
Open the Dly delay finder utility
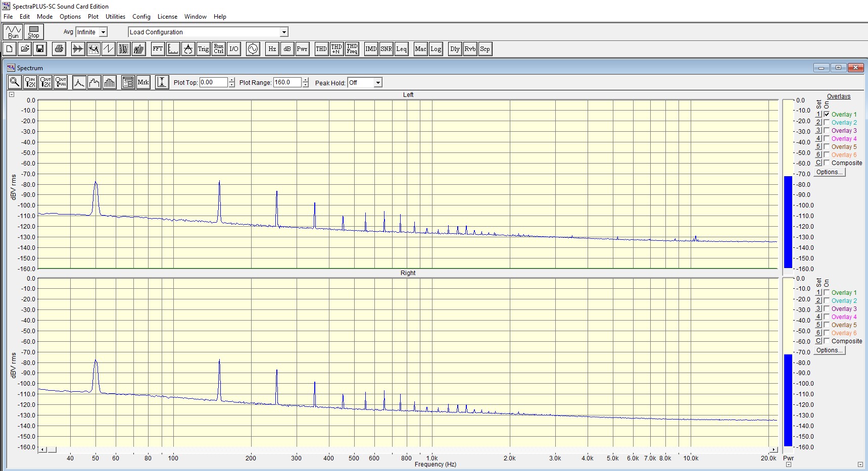[455, 49]
